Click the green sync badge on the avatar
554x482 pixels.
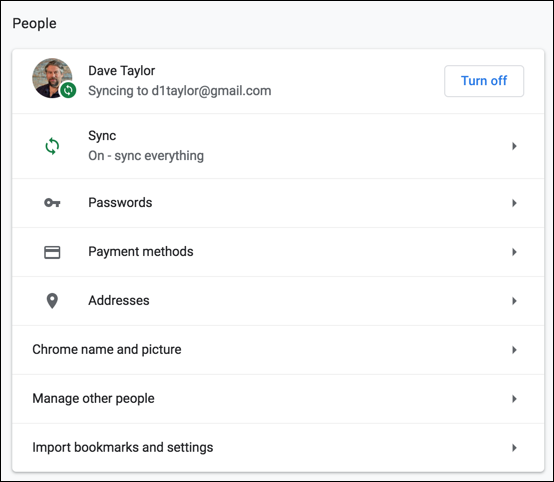click(x=68, y=90)
